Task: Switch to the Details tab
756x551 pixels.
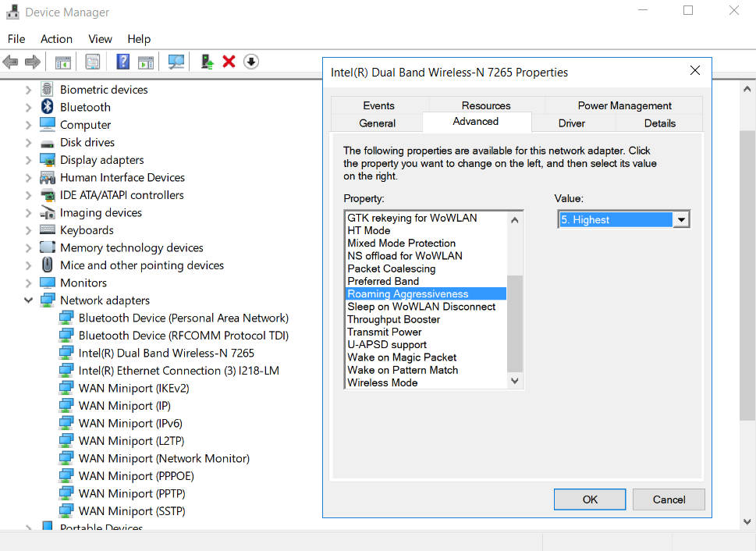Action: coord(659,123)
